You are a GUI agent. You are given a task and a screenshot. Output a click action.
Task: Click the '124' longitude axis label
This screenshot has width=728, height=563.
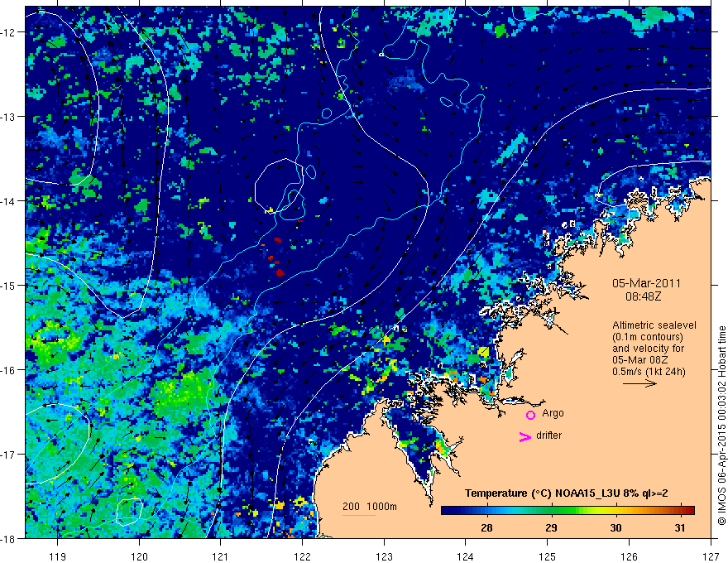466,556
